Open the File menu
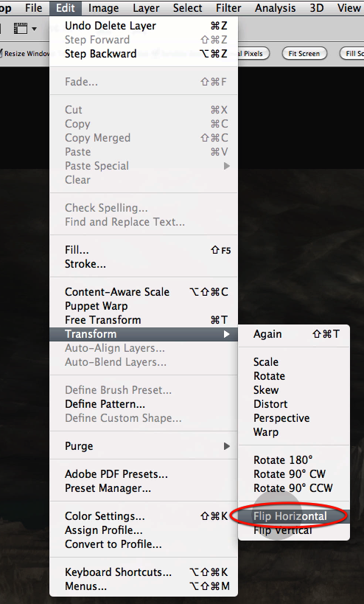Screen dimensions: 364x604 (33, 7)
